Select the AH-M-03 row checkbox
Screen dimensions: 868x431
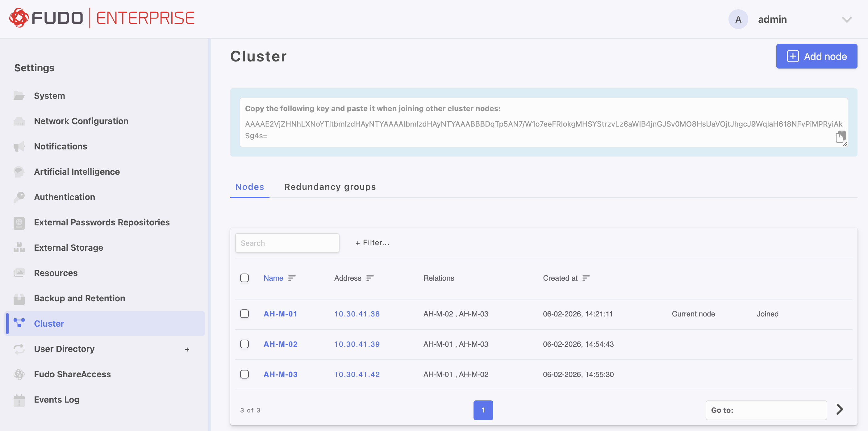pyautogui.click(x=244, y=375)
